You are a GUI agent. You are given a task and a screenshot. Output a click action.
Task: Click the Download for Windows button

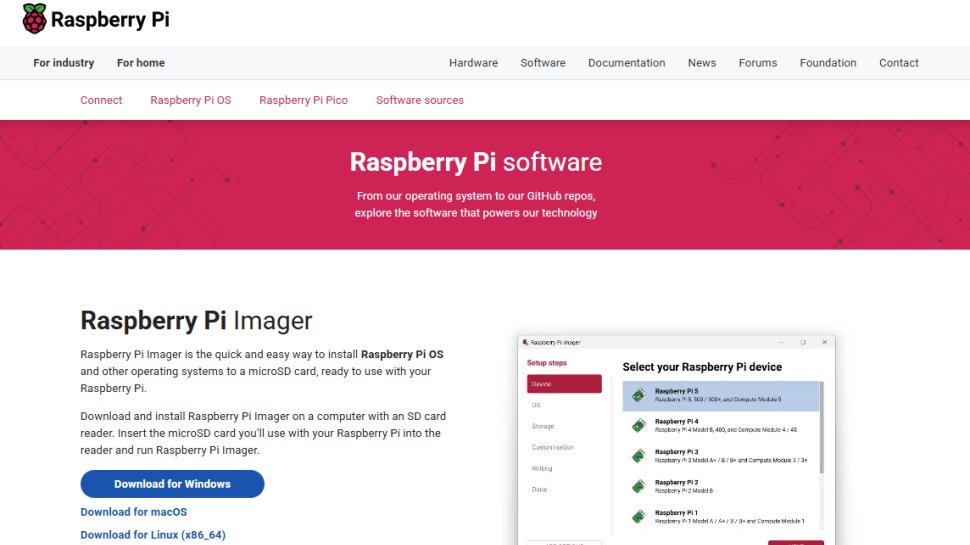tap(172, 484)
